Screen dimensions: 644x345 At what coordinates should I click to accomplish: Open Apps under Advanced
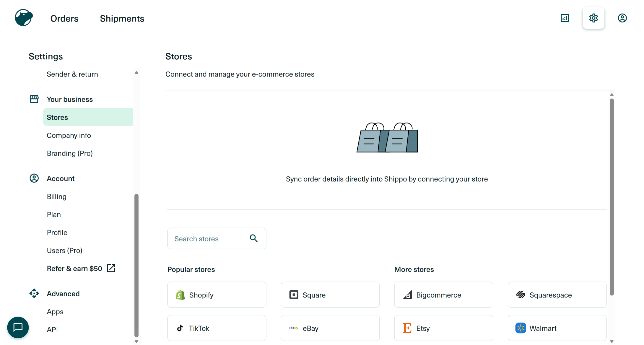[55, 312]
